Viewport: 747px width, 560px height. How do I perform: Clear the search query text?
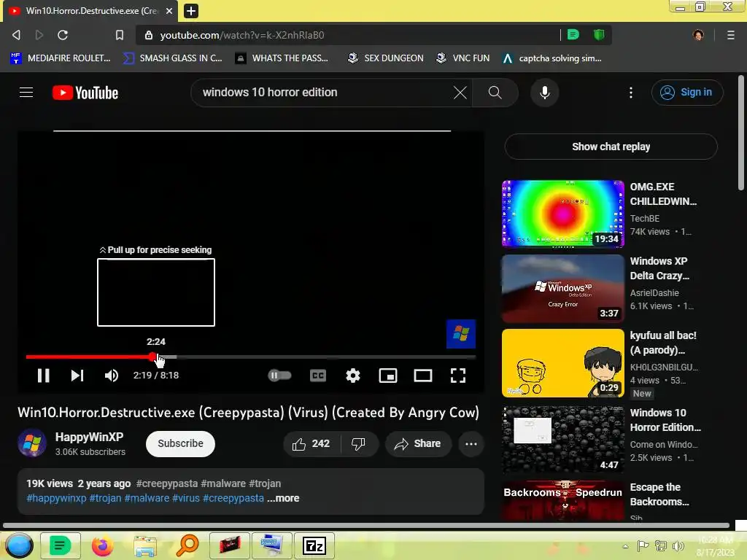460,93
